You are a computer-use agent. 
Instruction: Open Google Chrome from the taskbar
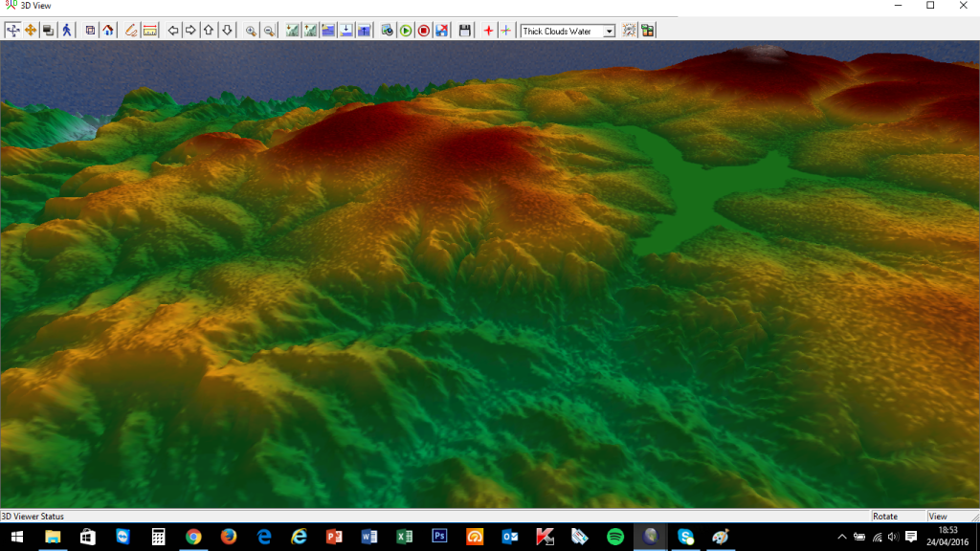(193, 537)
